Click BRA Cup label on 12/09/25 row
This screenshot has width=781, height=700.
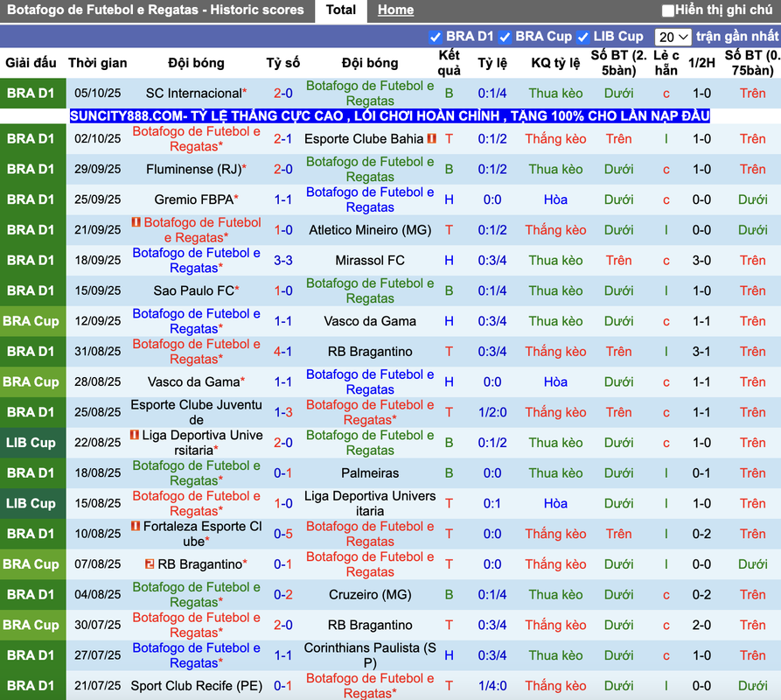(31, 321)
